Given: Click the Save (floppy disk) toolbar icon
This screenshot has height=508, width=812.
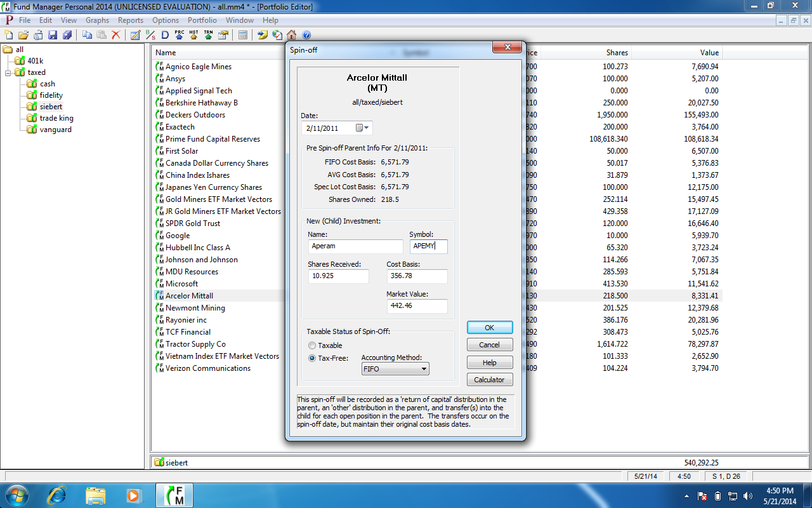Looking at the screenshot, I should click(x=53, y=35).
